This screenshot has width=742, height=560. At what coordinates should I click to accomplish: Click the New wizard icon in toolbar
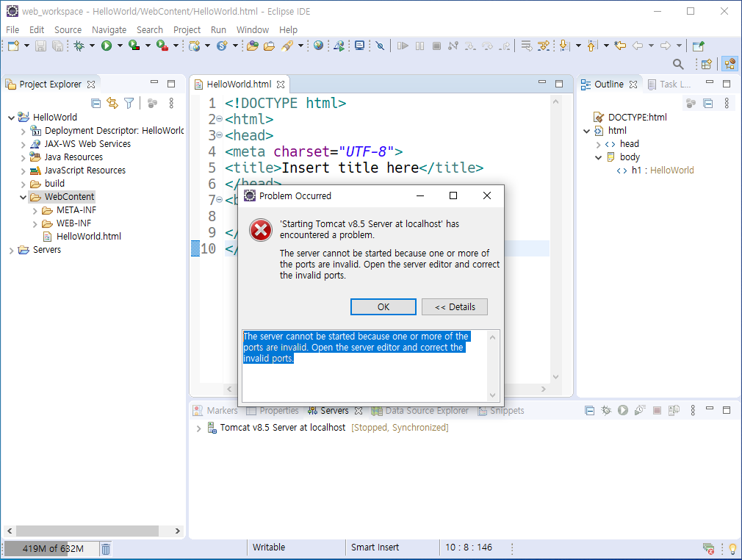(x=13, y=46)
